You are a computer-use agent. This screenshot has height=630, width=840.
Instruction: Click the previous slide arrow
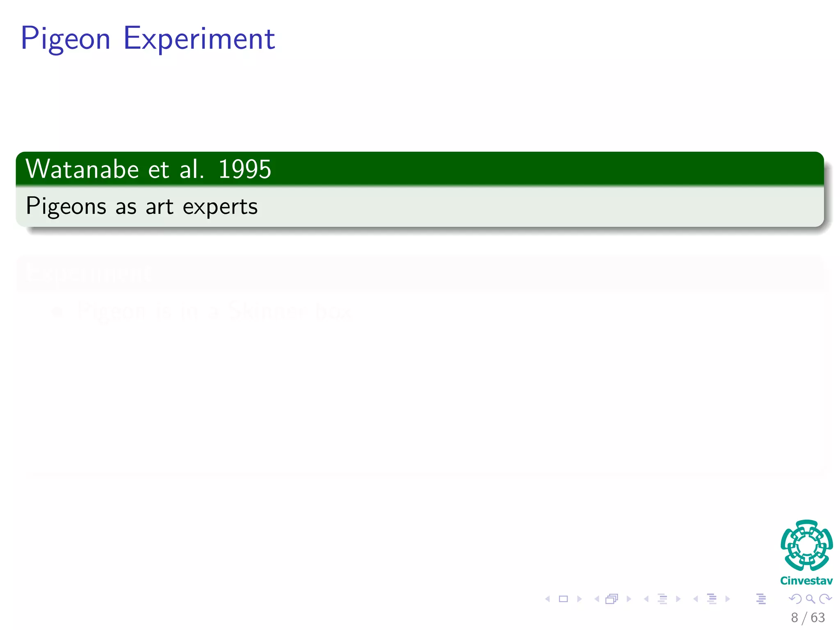pos(548,599)
